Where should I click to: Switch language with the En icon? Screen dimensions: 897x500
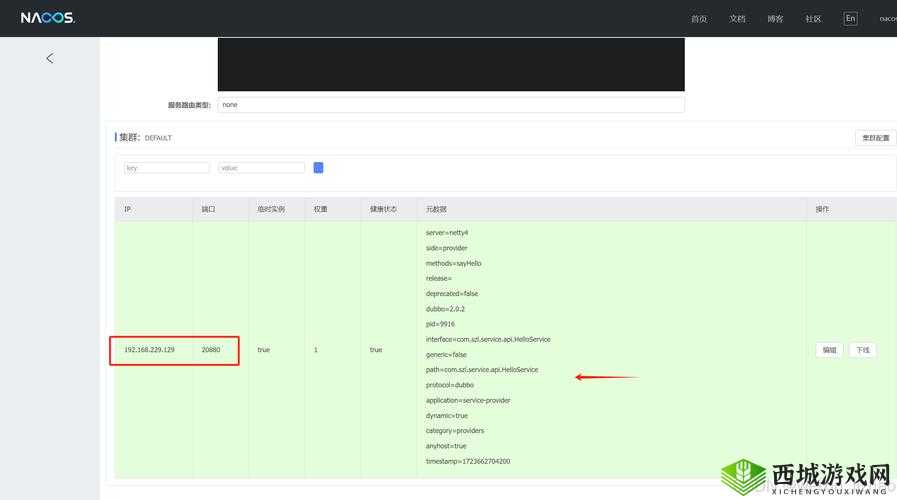(x=850, y=18)
